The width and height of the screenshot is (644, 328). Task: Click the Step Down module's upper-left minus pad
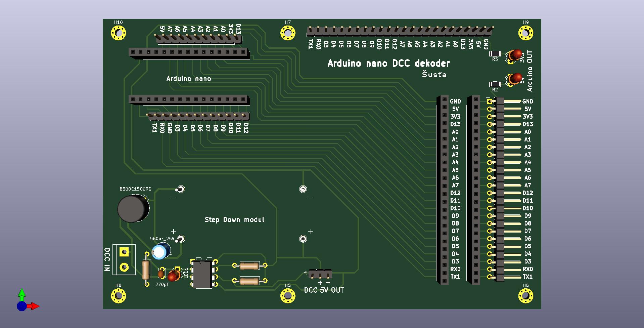click(181, 189)
